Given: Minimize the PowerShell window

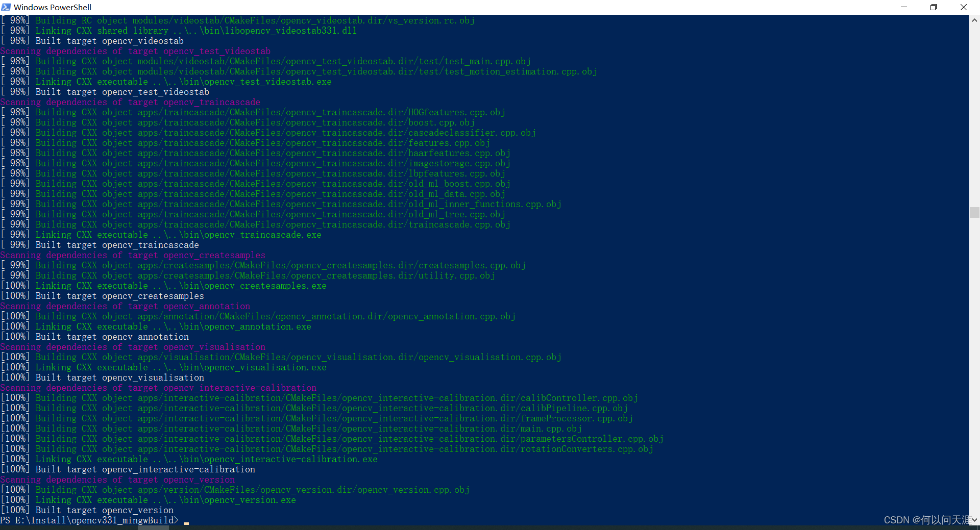Looking at the screenshot, I should pyautogui.click(x=904, y=7).
